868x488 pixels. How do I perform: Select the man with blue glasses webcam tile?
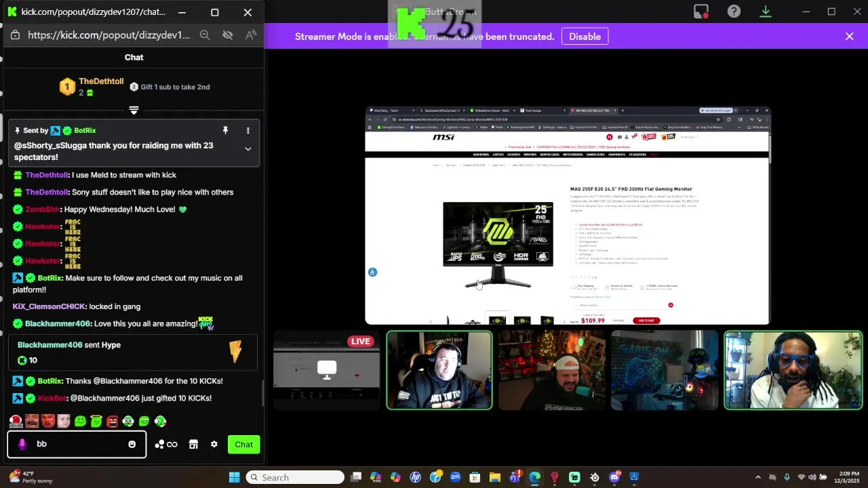coord(793,371)
